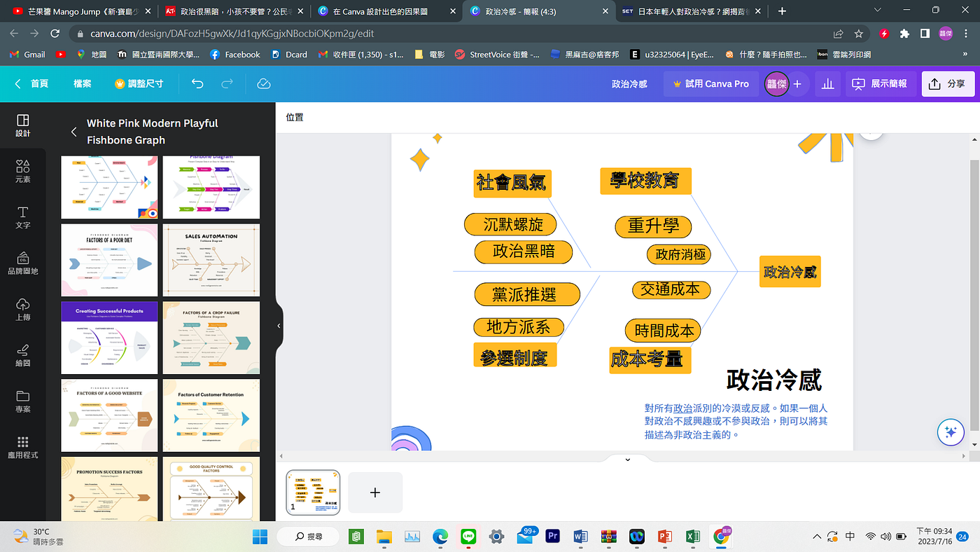Click the cloud save status icon
Screen dimensions: 980x552
pos(264,83)
